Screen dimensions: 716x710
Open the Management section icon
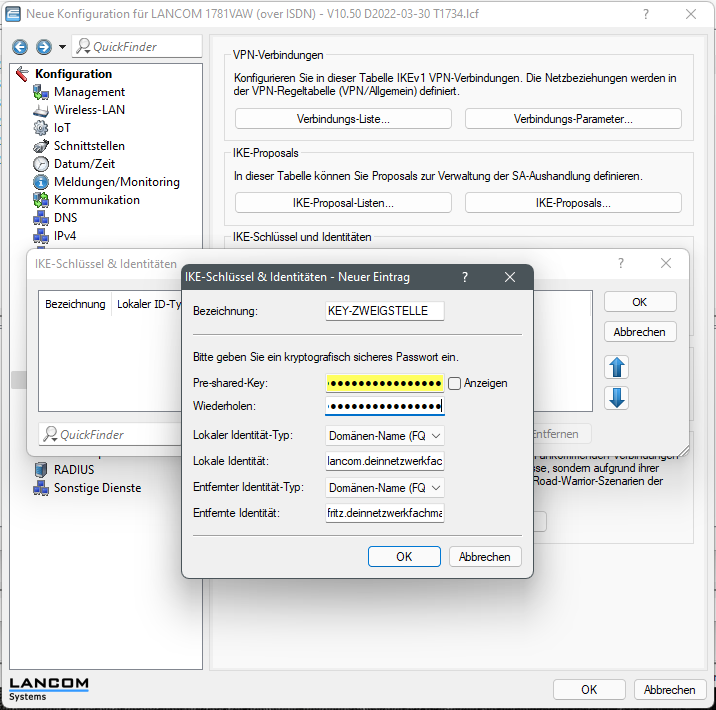(x=41, y=92)
